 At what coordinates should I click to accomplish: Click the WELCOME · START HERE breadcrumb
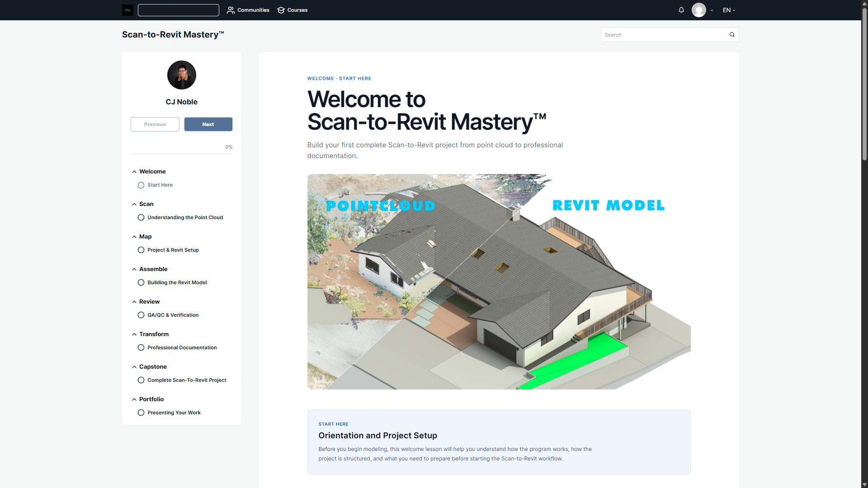tap(340, 79)
